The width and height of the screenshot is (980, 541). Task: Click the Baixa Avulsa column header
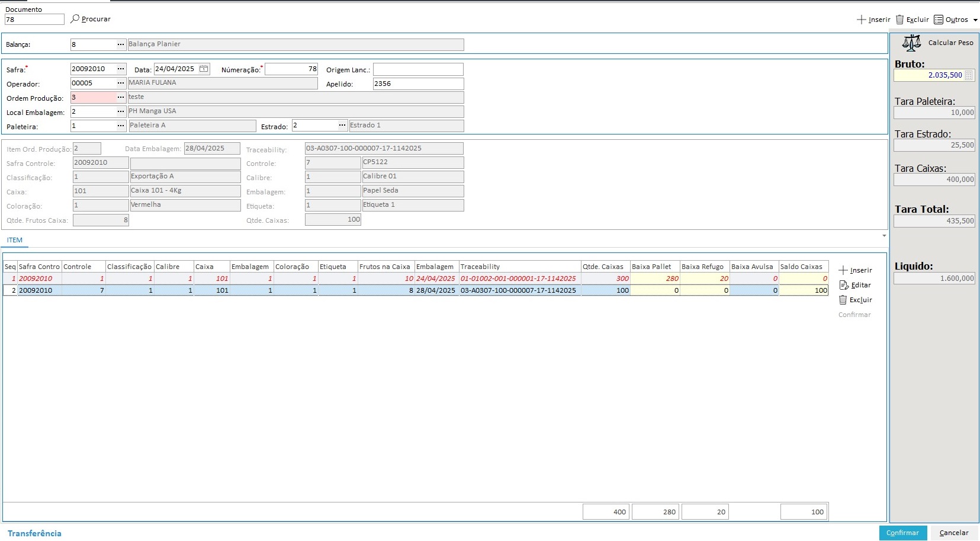point(754,267)
